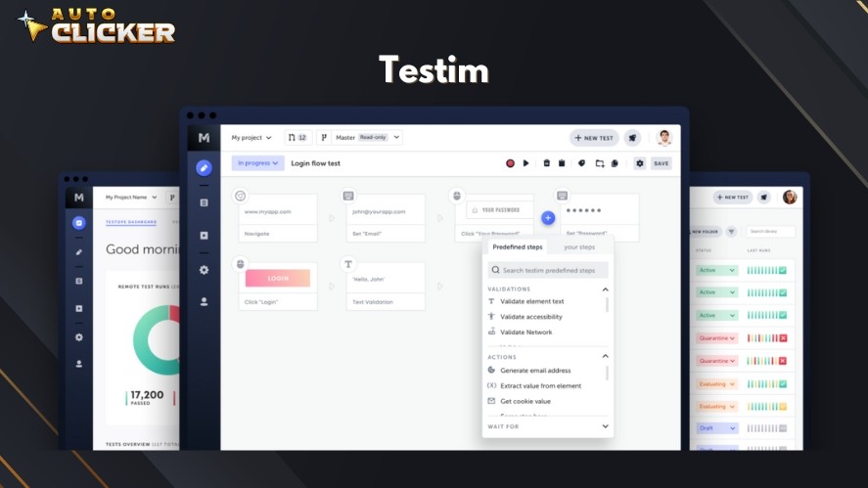Click the Search testim predefined steps field
868x488 pixels.
click(x=548, y=270)
